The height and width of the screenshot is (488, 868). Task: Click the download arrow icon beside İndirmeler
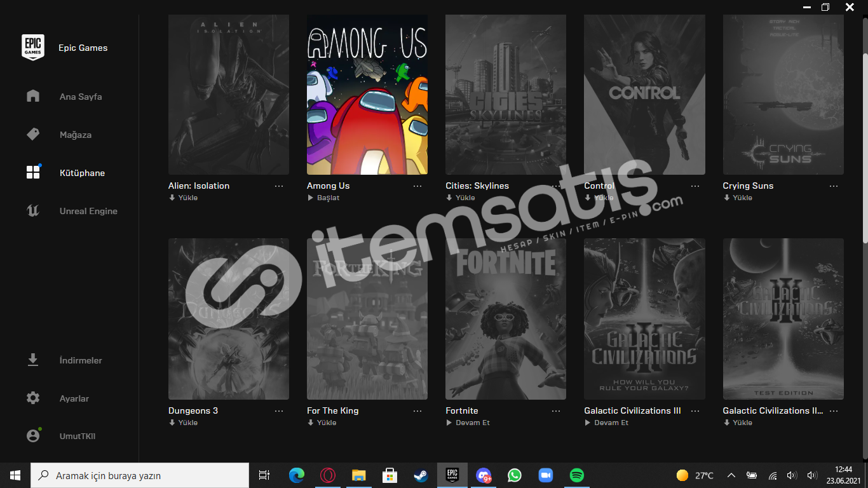[33, 360]
